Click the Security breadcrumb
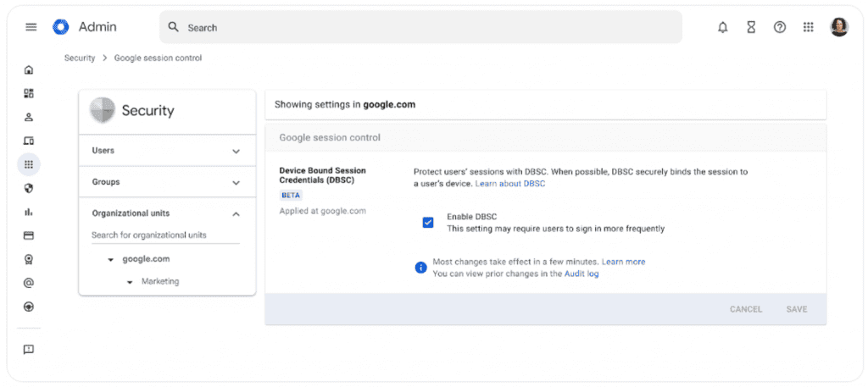This screenshot has height=387, width=868. [x=80, y=58]
